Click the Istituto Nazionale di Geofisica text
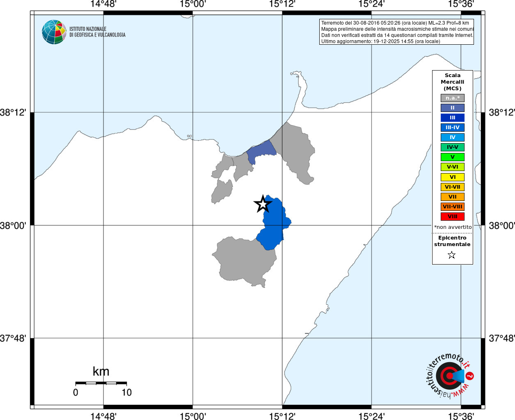This screenshot has height=420, width=515. click(97, 32)
